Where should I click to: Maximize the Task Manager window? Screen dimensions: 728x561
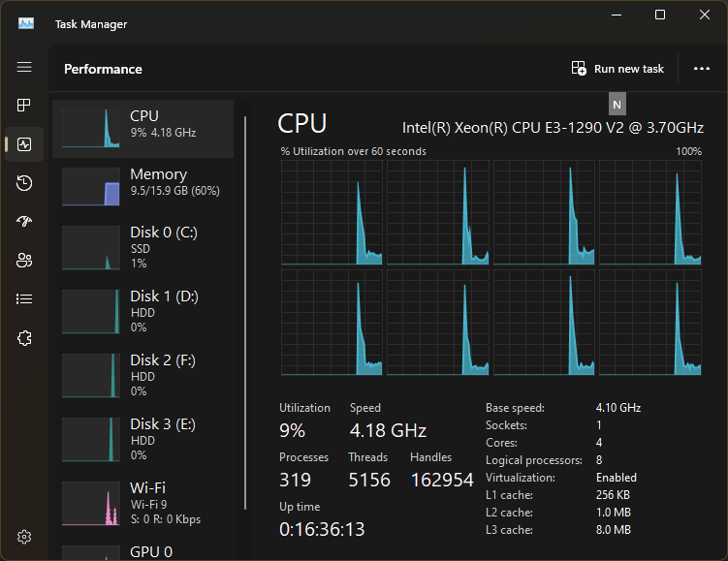(660, 15)
